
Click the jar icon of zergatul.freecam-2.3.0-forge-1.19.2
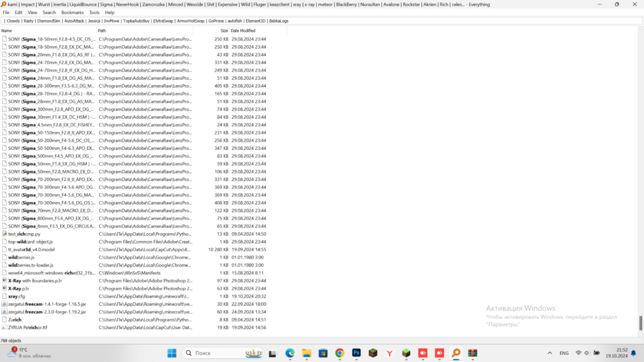point(5,312)
